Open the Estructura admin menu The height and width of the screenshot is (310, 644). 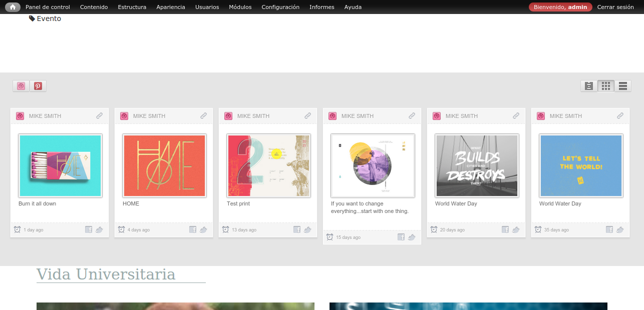point(132,7)
